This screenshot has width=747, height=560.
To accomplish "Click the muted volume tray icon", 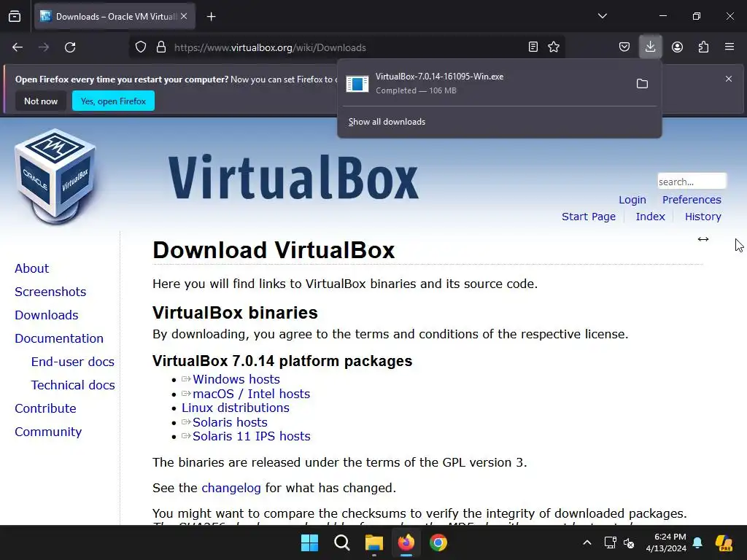I will [629, 542].
